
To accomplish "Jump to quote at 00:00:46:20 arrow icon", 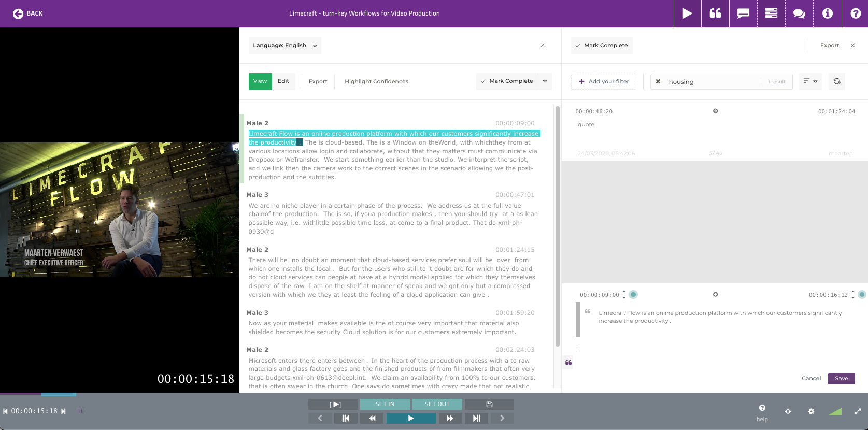I will click(716, 111).
